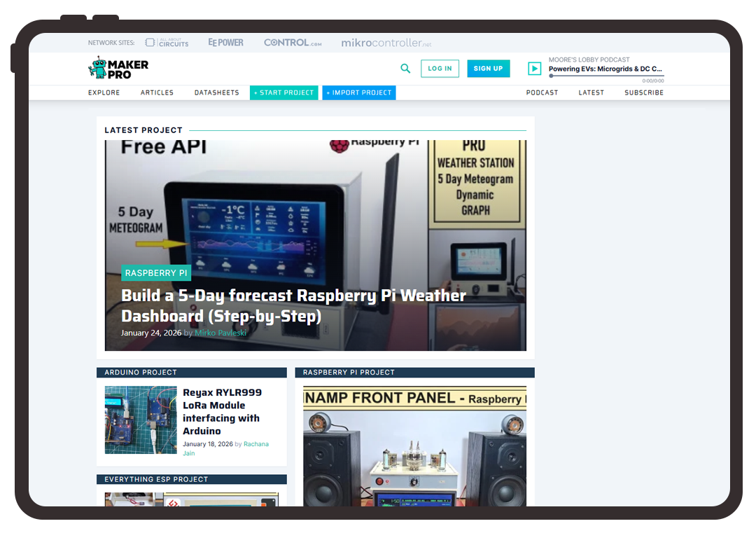The width and height of the screenshot is (756, 533).
Task: Click the Moore's Lobby Podcast label
Action: tap(589, 60)
